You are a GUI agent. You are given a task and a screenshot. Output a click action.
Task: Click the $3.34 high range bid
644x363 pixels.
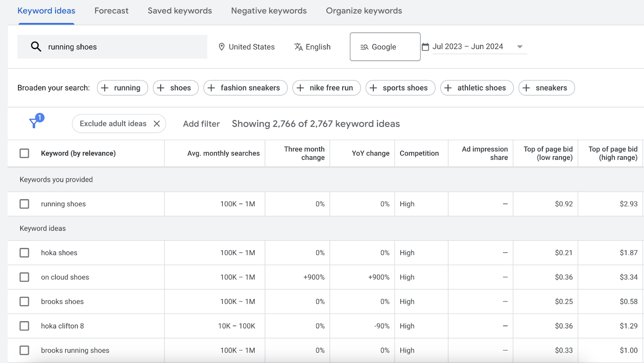pyautogui.click(x=629, y=277)
